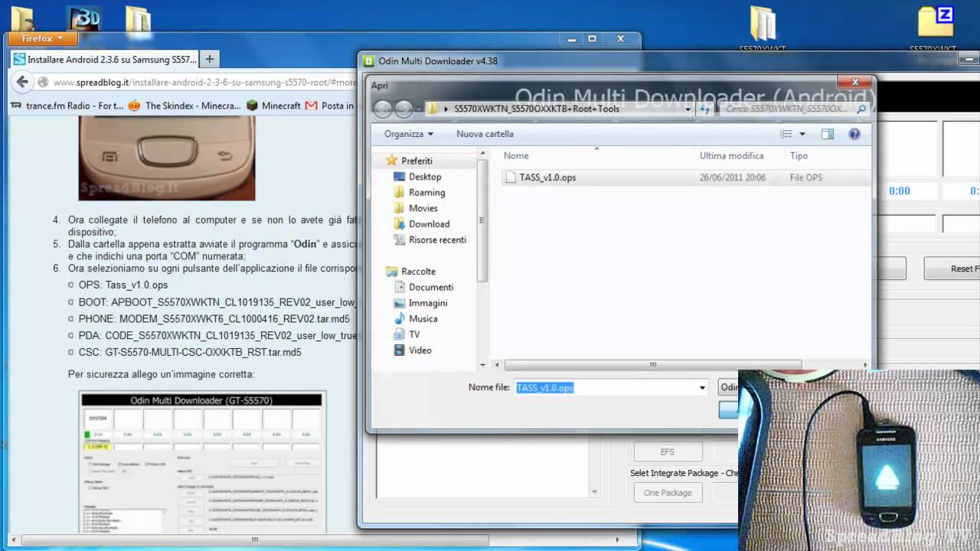Click the sidebar vertical scrollbar thumb
Image resolution: width=980 pixels, height=551 pixels.
tap(482, 220)
